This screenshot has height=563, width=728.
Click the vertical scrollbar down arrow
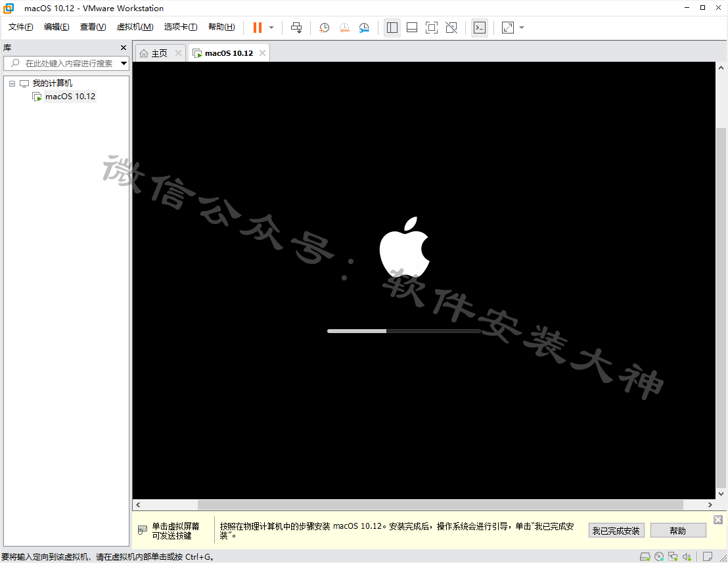721,494
